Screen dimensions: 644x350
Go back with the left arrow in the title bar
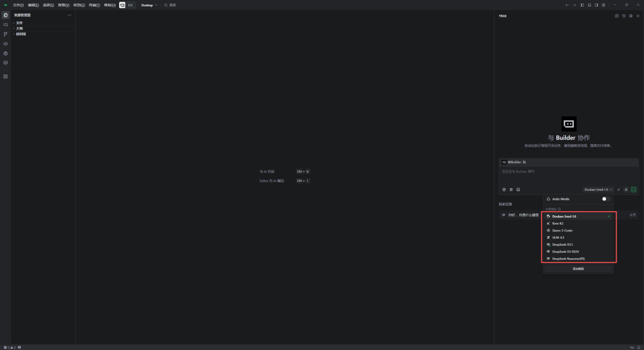[567, 5]
